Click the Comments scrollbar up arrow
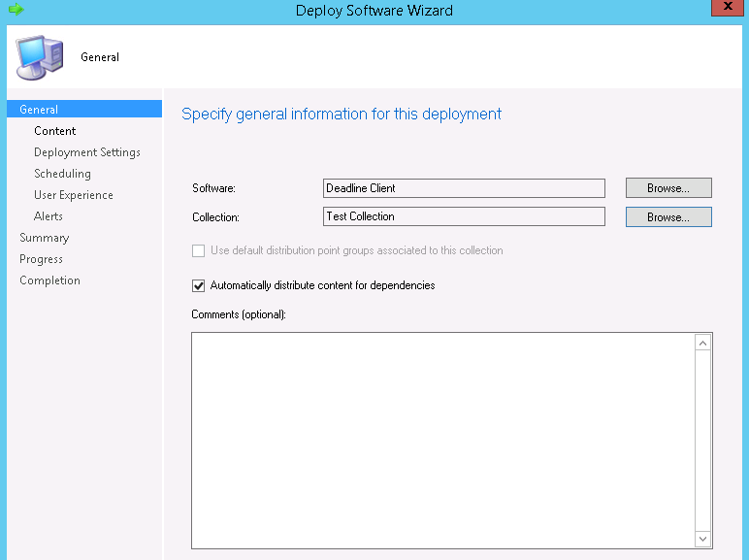The height and width of the screenshot is (560, 749). [703, 343]
